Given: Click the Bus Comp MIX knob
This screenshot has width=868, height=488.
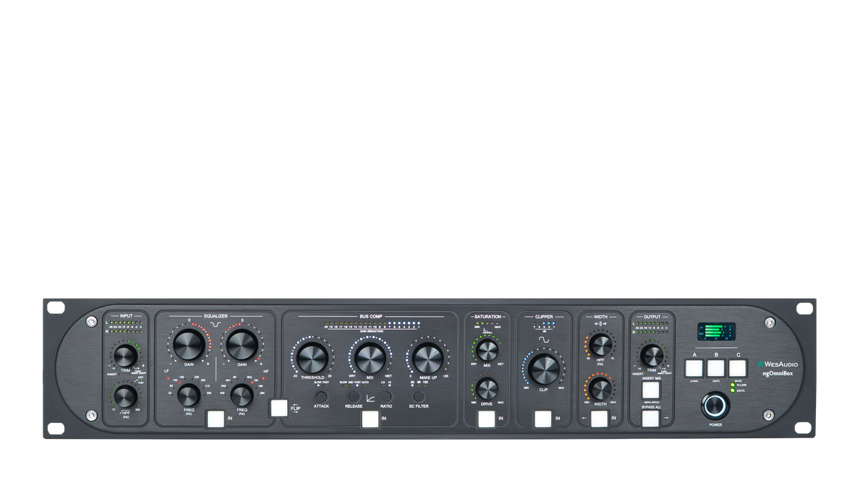Looking at the screenshot, I should tap(370, 358).
